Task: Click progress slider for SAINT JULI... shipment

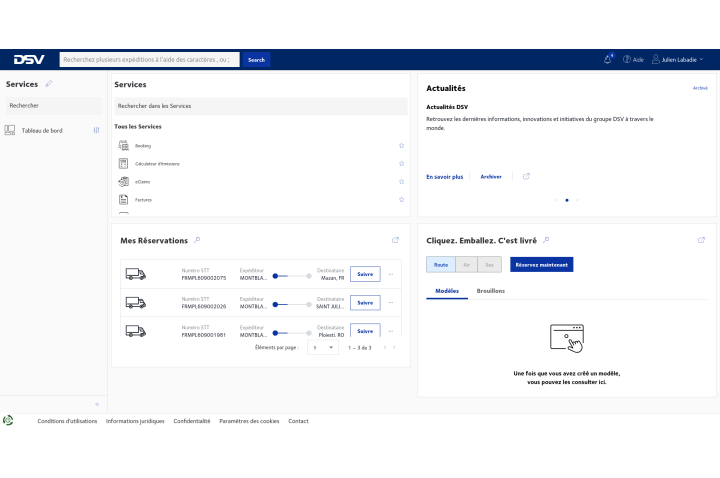Action: click(x=292, y=304)
